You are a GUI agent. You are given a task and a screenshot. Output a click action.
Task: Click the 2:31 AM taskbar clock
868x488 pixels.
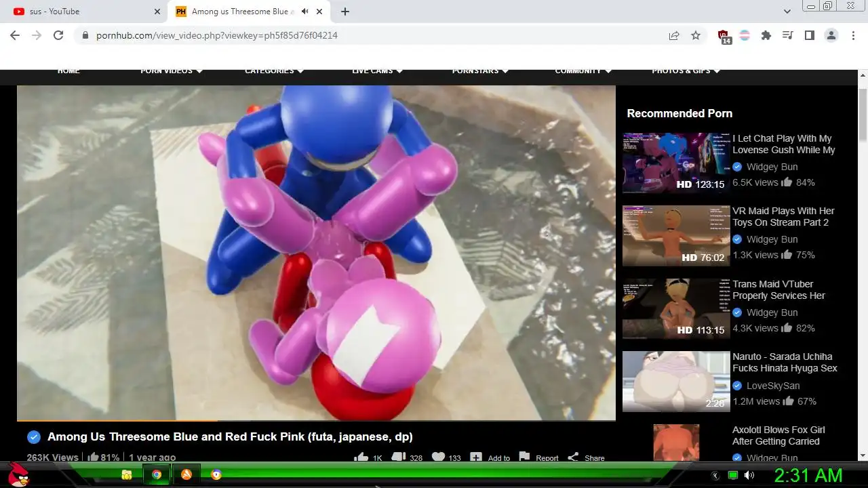tap(808, 476)
